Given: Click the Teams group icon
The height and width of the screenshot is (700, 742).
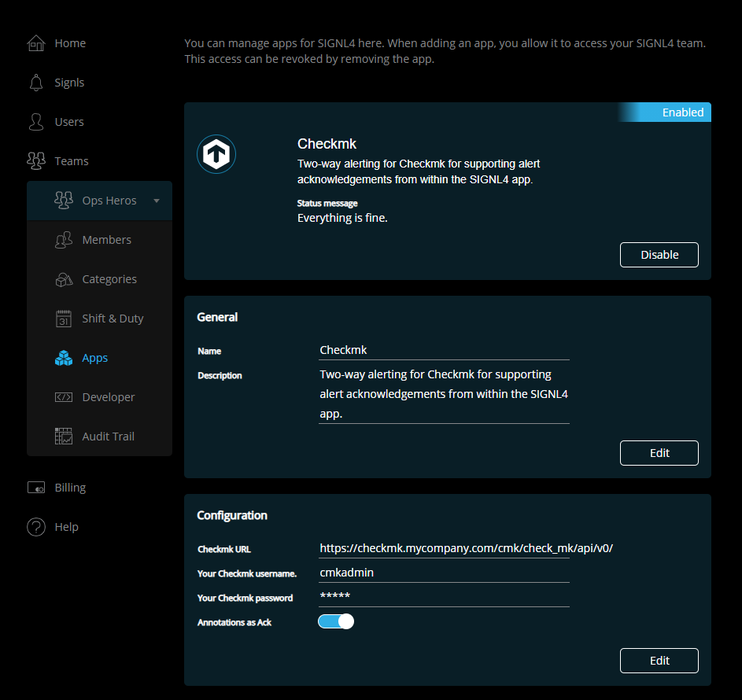Looking at the screenshot, I should click(x=36, y=160).
